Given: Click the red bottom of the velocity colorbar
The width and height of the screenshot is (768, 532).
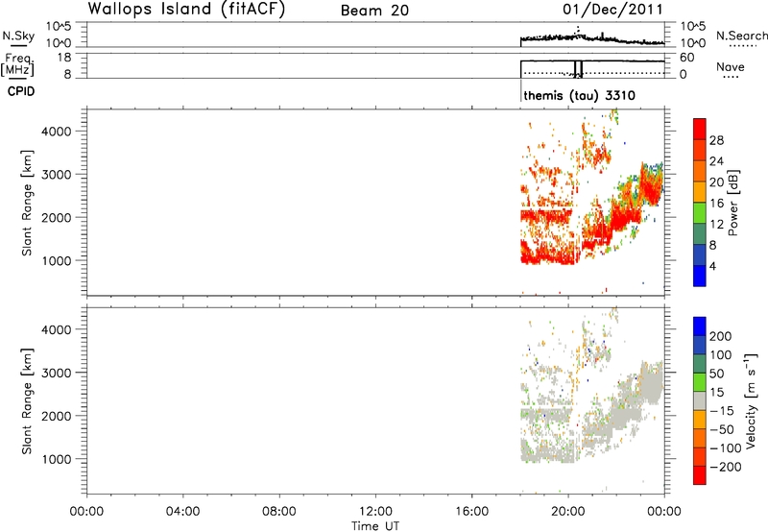Looking at the screenshot, I should (x=700, y=475).
